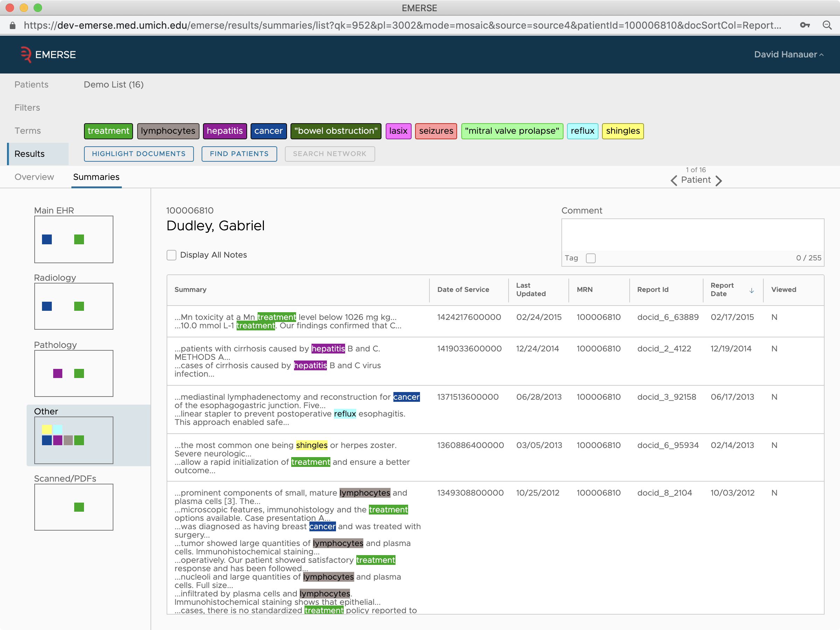Click the Mn toxicity treatment summary snippet
This screenshot has width=840, height=630.
pyautogui.click(x=288, y=321)
